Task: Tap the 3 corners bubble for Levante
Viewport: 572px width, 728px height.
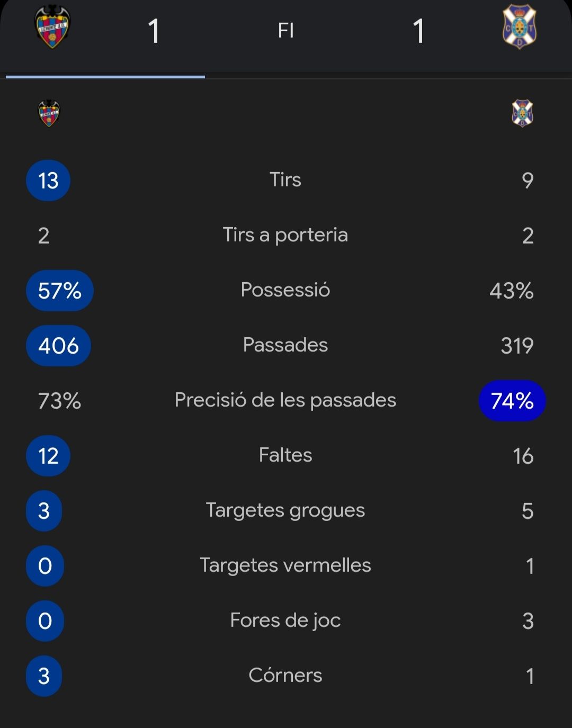Action: 44,676
